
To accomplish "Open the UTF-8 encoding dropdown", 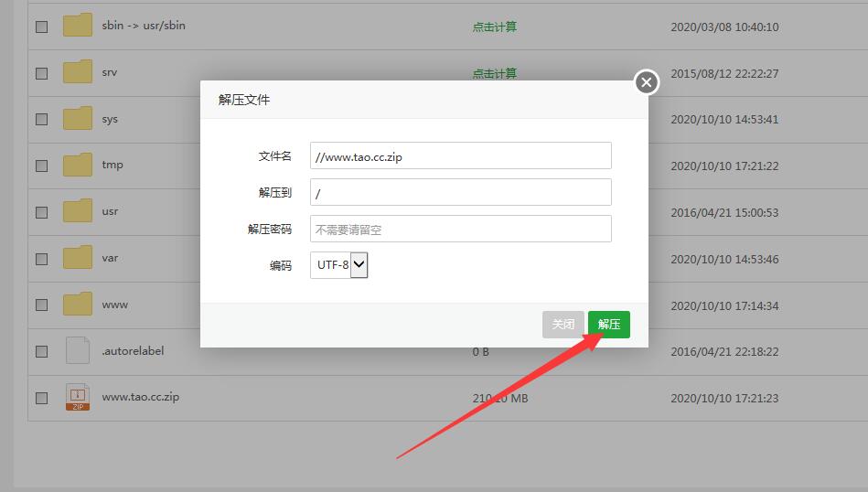I will (338, 265).
